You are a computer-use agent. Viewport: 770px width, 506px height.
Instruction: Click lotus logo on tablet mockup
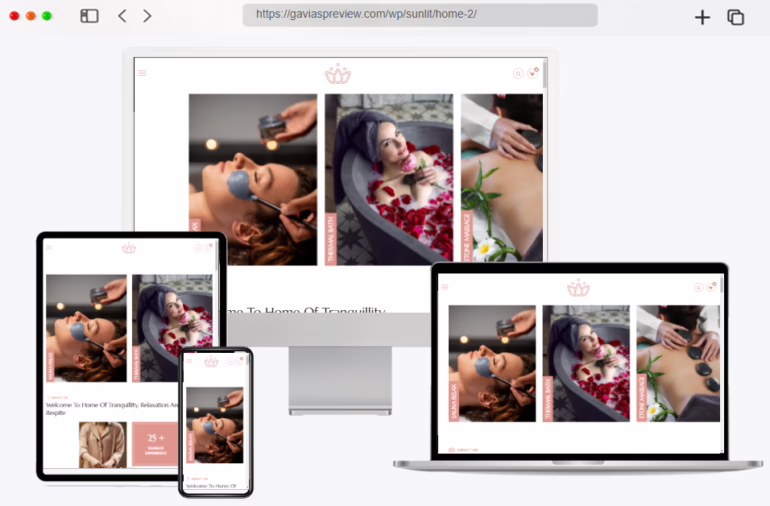coord(129,248)
